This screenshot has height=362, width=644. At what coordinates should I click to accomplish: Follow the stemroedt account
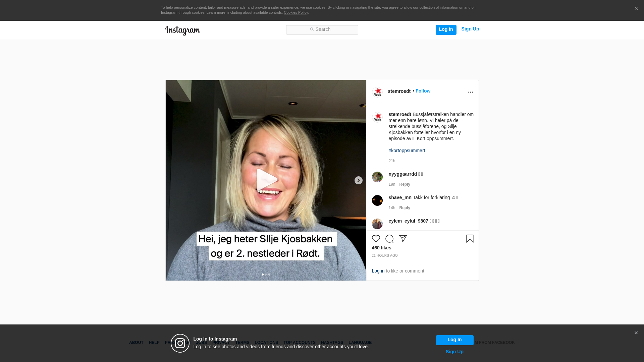(423, 91)
